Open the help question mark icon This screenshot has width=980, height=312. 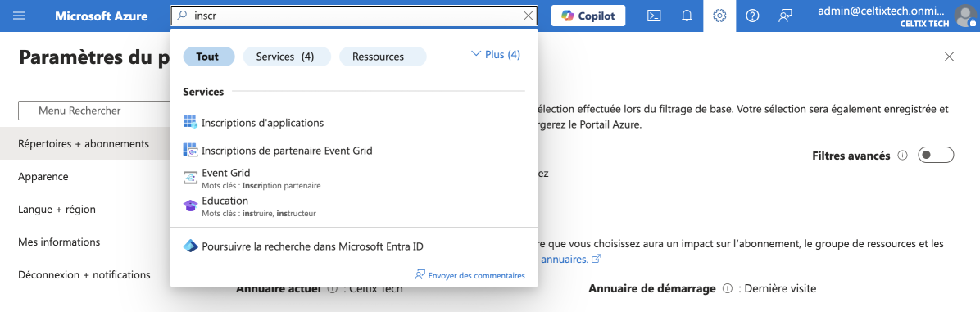(752, 16)
